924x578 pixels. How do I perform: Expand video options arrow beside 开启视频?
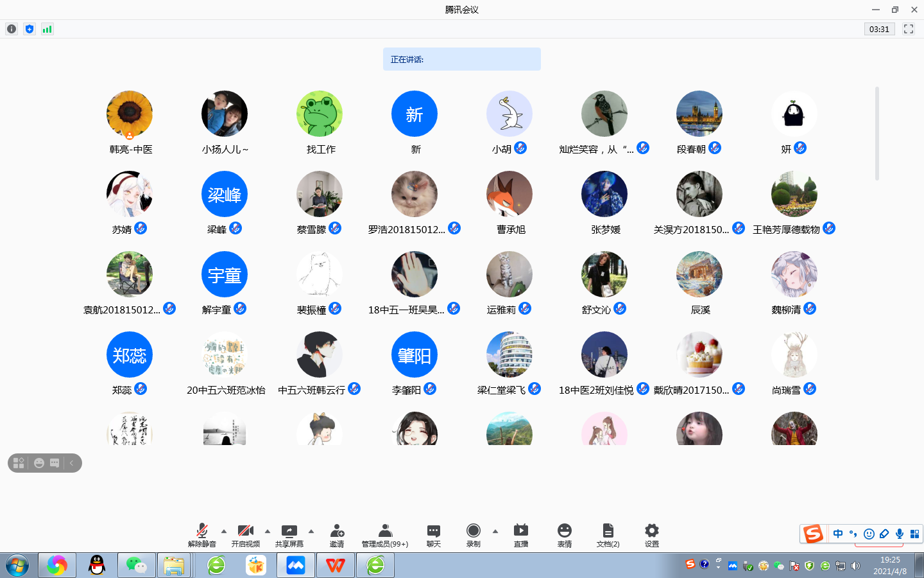(268, 531)
